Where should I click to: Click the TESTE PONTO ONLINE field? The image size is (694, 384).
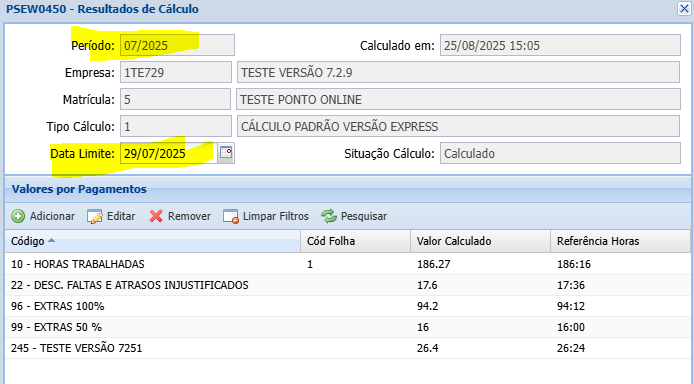click(459, 99)
